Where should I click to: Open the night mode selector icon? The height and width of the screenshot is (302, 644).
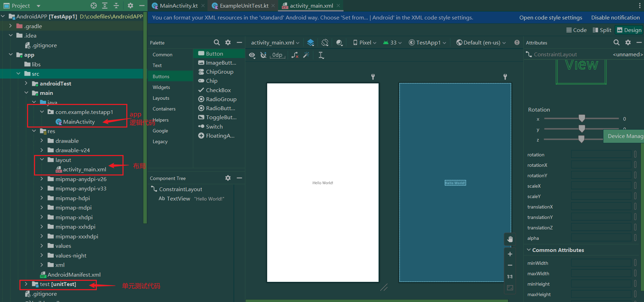tap(339, 42)
